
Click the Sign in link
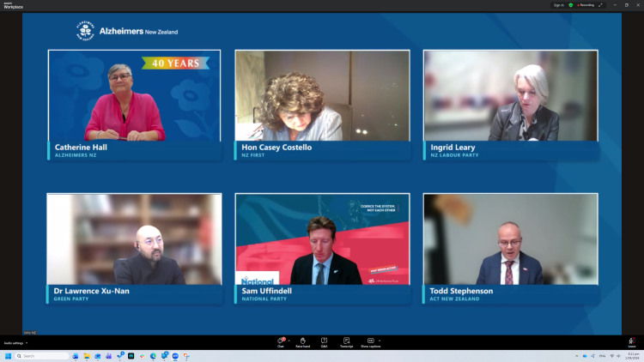coord(558,5)
